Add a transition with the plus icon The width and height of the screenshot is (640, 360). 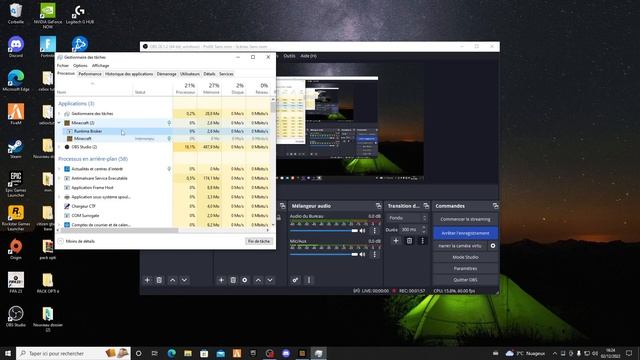[x=396, y=241]
